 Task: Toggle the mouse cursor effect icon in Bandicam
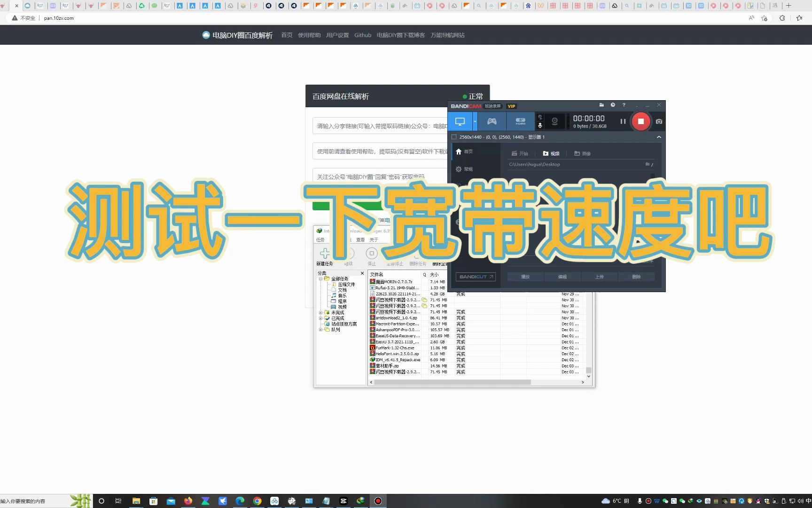pyautogui.click(x=540, y=117)
